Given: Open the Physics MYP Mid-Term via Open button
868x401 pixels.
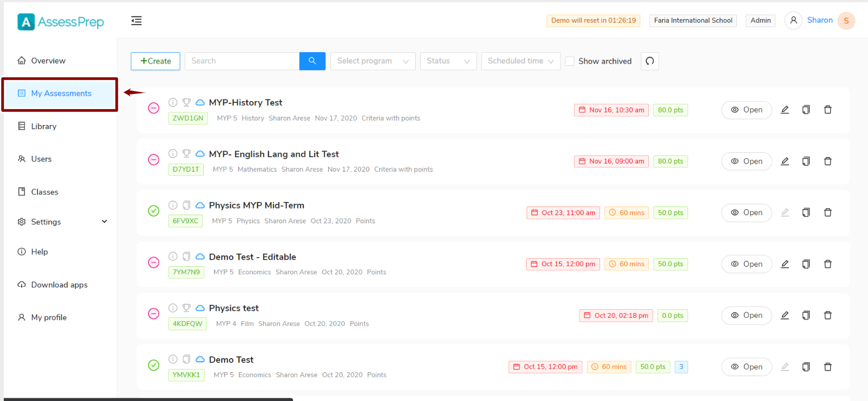Looking at the screenshot, I should 746,212.
